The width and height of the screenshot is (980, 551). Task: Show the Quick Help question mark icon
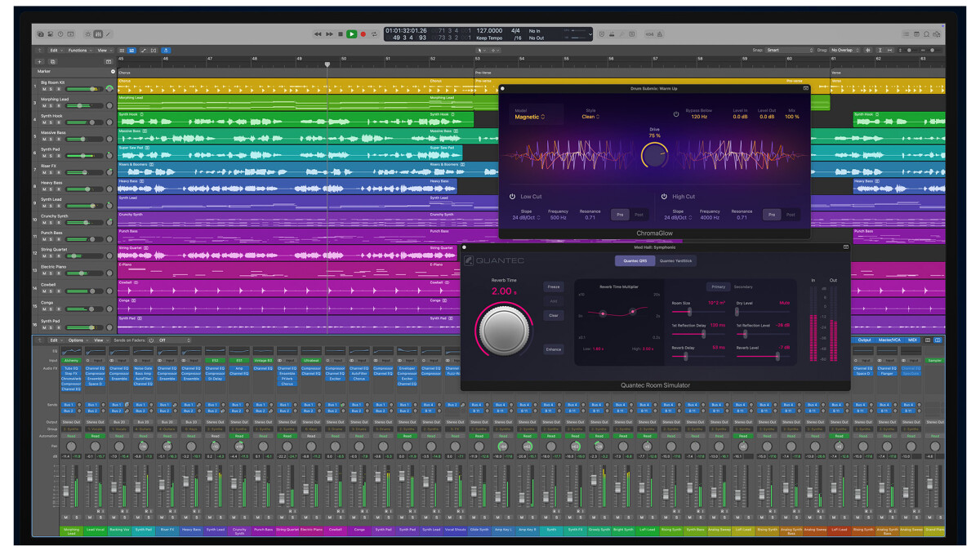click(60, 34)
